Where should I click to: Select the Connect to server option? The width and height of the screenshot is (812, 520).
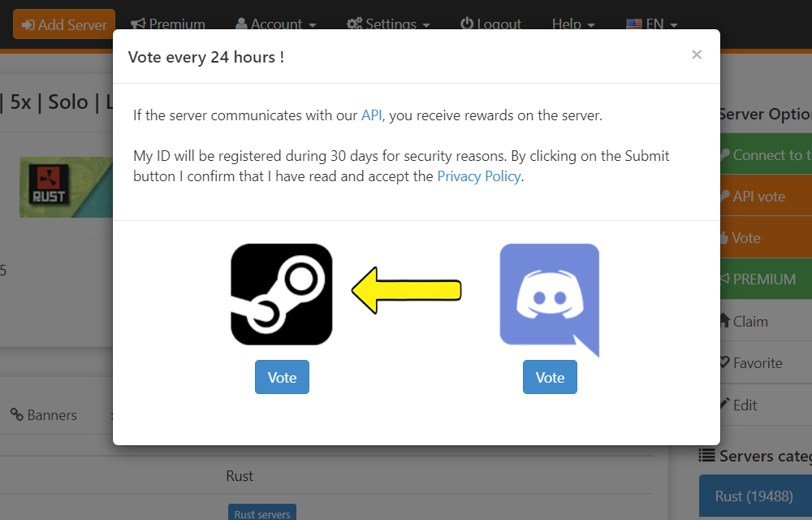tap(766, 154)
